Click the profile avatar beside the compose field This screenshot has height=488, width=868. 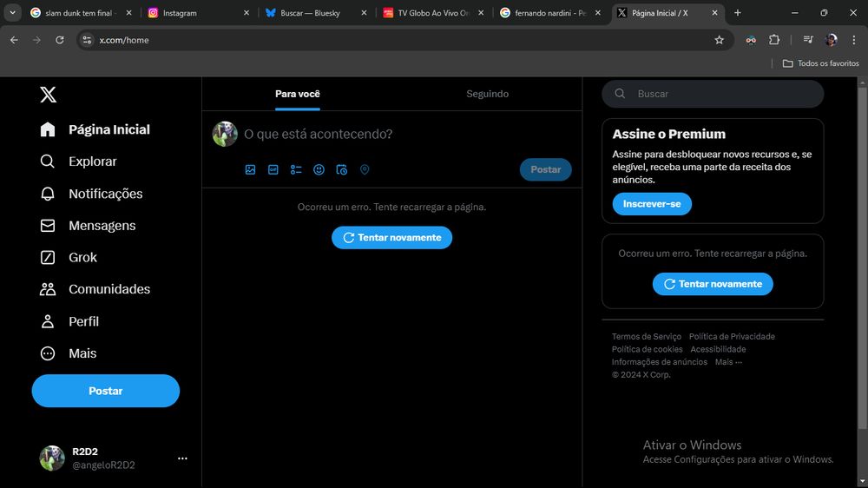click(x=225, y=134)
